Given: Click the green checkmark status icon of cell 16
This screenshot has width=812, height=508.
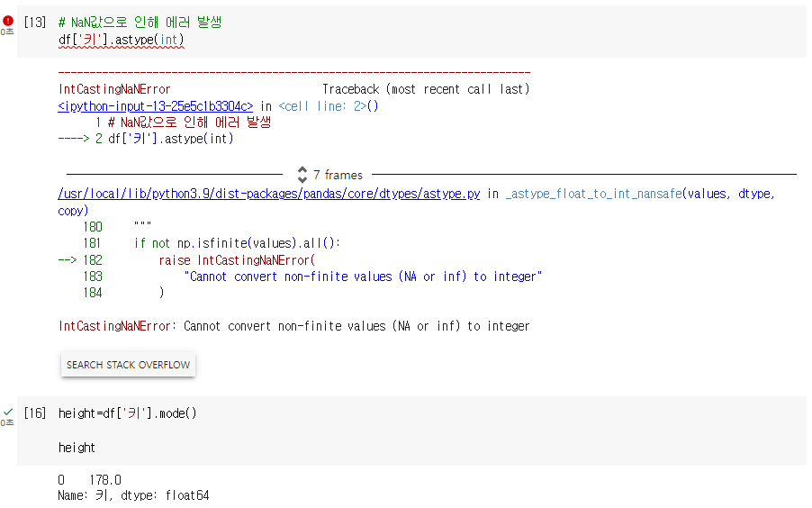Looking at the screenshot, I should 8,413.
